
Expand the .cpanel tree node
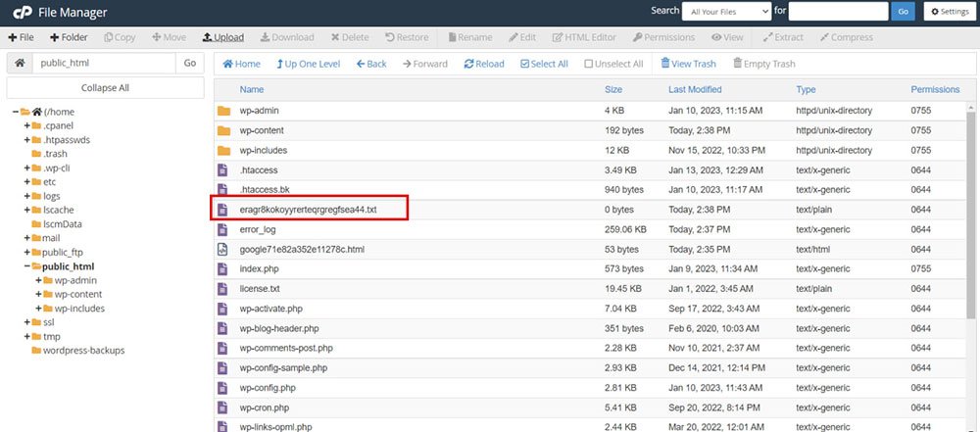[x=27, y=125]
